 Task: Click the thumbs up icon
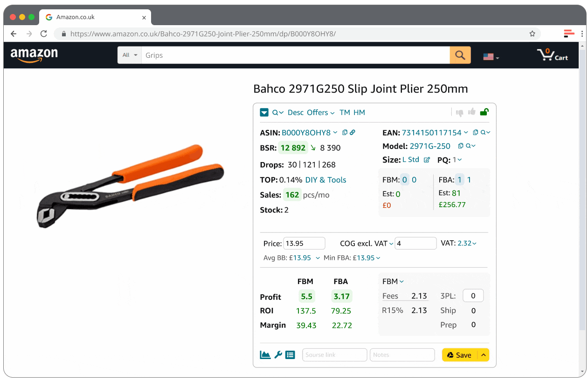[x=472, y=112]
